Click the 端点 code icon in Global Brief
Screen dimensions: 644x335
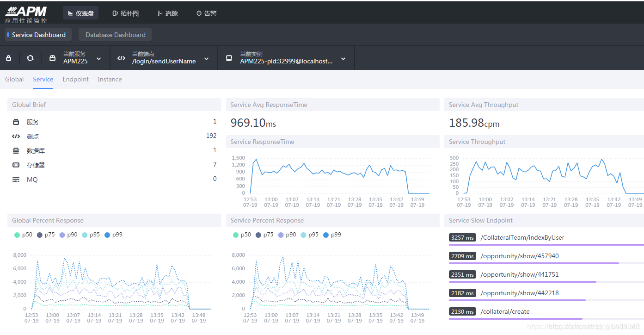(16, 136)
